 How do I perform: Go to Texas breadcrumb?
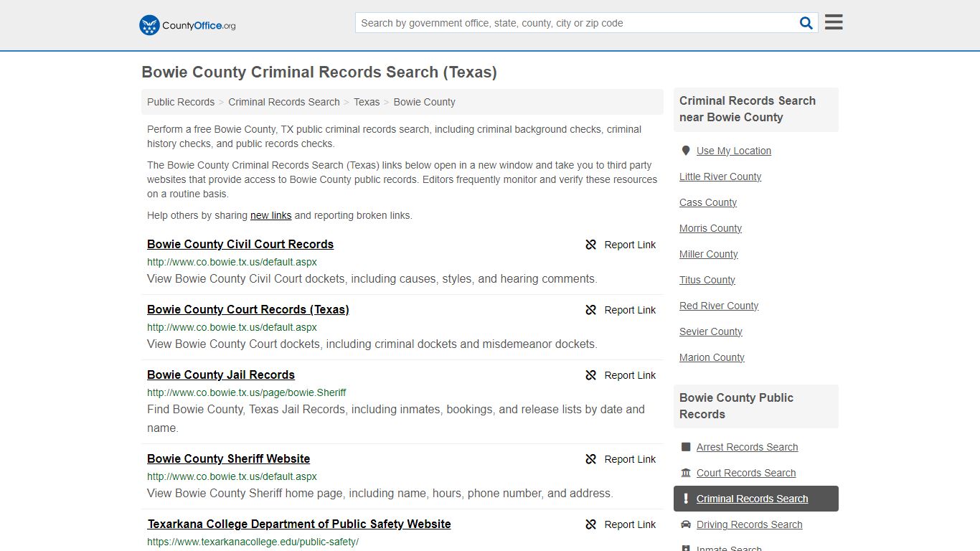click(x=367, y=102)
